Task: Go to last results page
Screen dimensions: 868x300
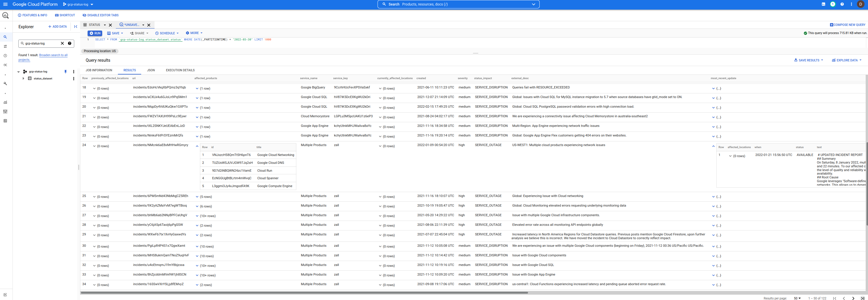Action: pos(862,298)
